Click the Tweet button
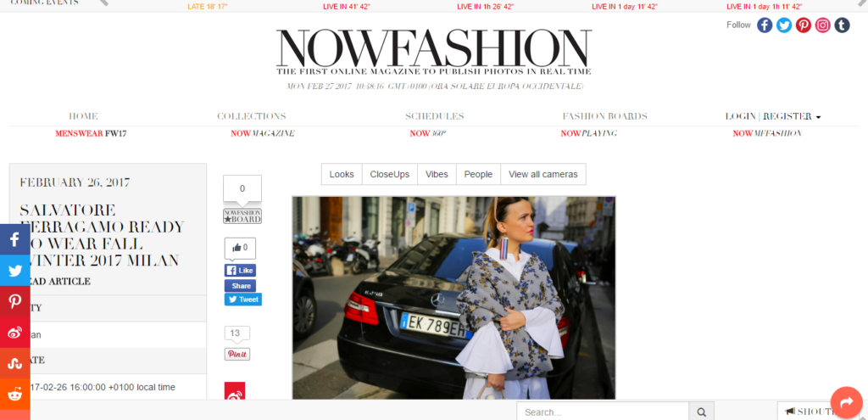 point(243,300)
